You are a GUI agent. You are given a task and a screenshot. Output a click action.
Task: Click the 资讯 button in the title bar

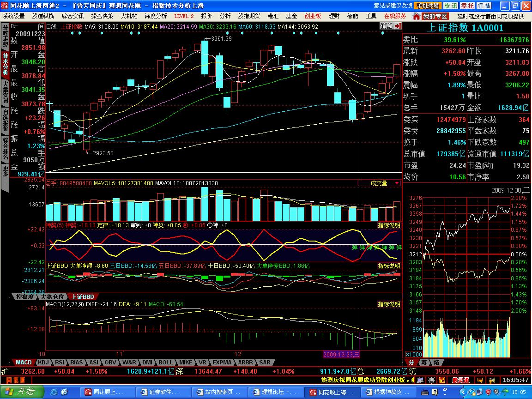coord(451,6)
